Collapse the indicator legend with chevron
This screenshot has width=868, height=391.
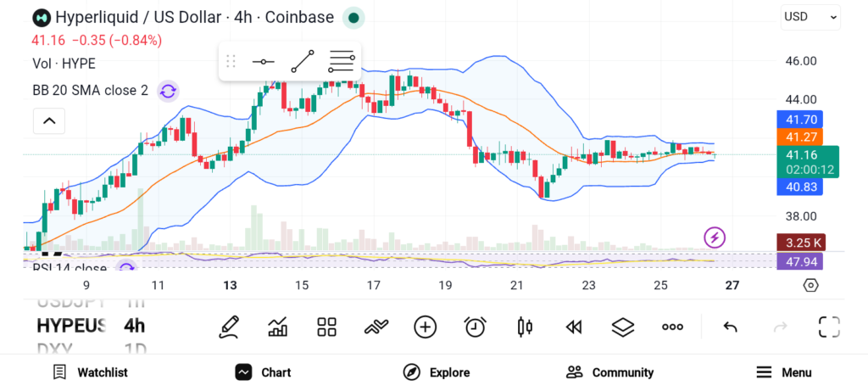click(x=49, y=121)
